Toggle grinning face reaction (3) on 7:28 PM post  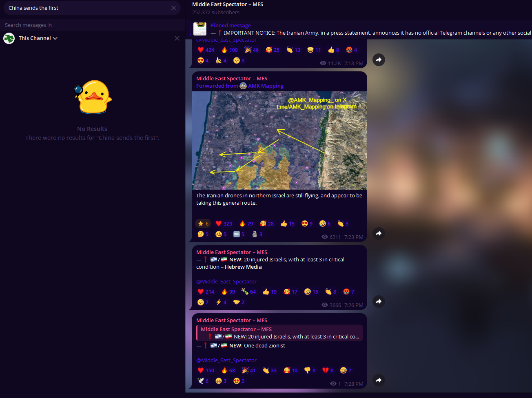[221, 381]
